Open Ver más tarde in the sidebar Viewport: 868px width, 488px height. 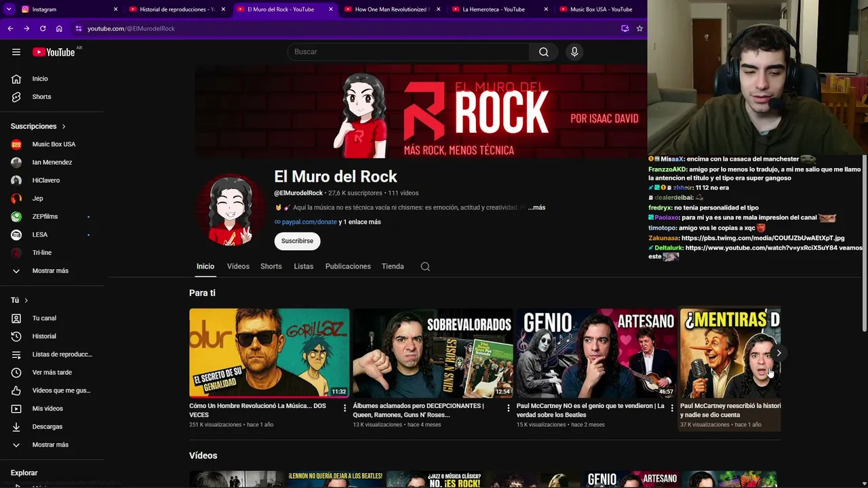(x=52, y=373)
